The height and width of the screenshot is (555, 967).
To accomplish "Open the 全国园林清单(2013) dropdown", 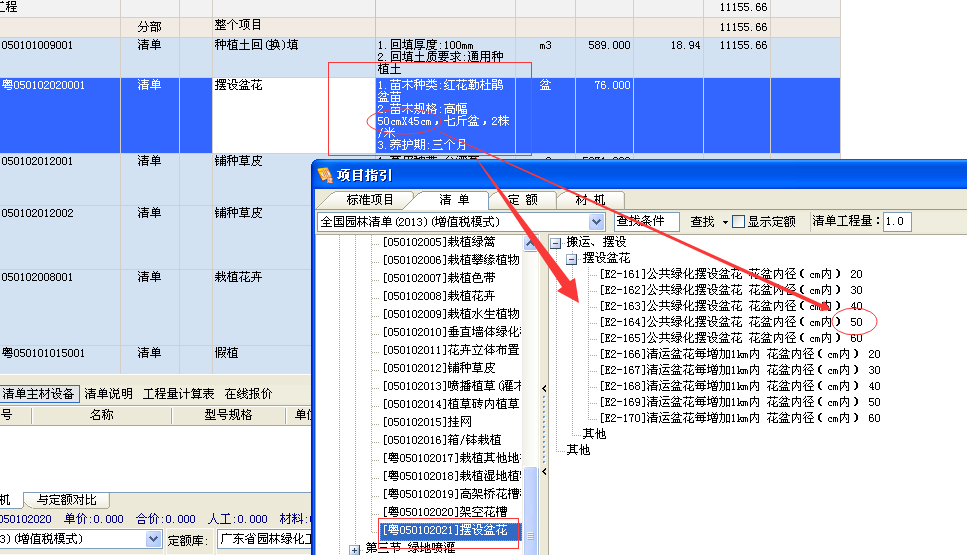I will [x=596, y=221].
